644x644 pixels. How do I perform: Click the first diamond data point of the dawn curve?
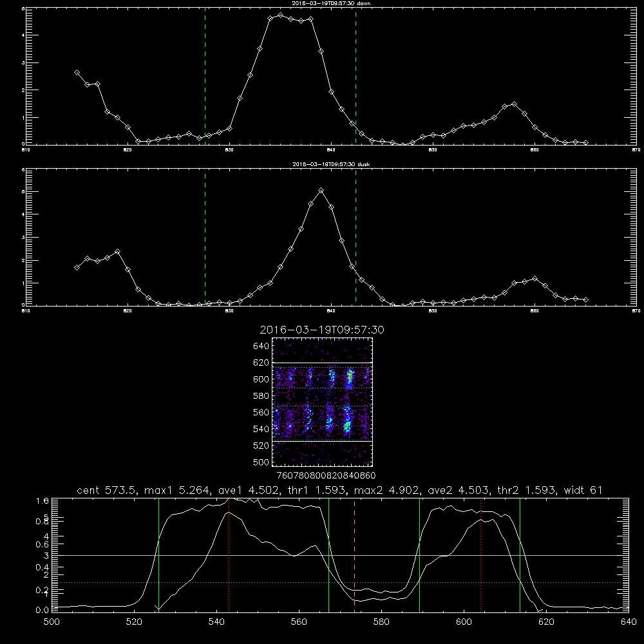pos(77,73)
